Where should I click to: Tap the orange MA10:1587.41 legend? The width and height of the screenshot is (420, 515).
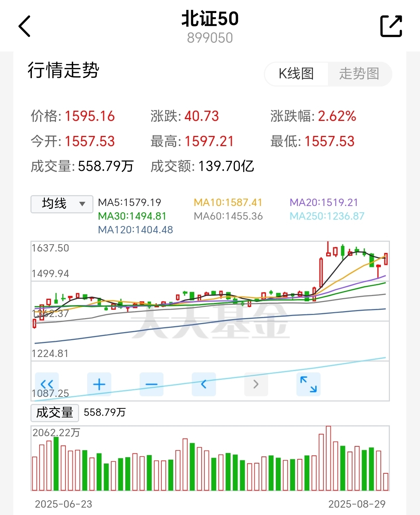coord(228,202)
